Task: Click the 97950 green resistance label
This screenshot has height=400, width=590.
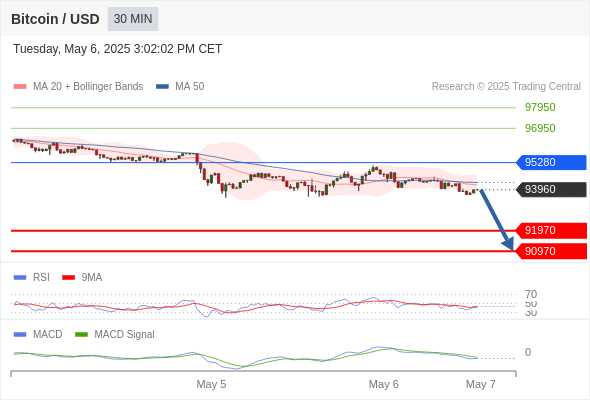Action: (x=540, y=108)
